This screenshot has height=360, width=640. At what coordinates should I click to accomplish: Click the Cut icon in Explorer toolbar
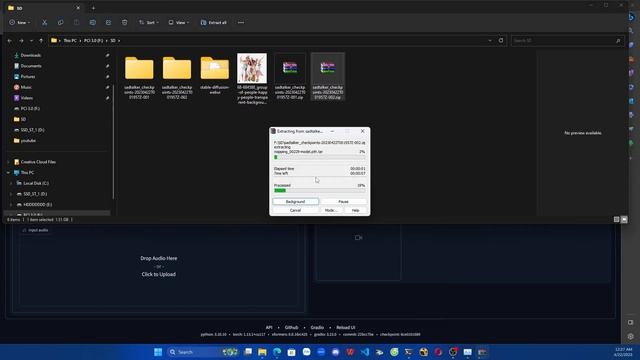[44, 22]
